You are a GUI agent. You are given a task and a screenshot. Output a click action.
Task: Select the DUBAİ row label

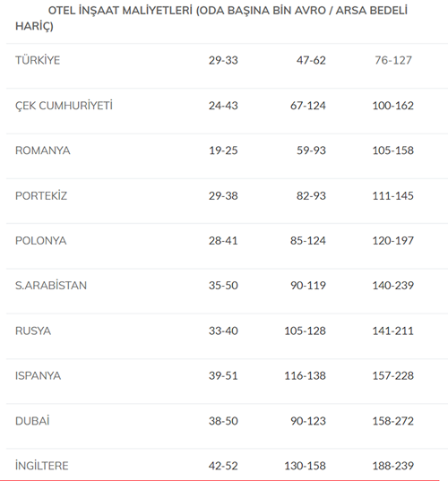(32, 421)
